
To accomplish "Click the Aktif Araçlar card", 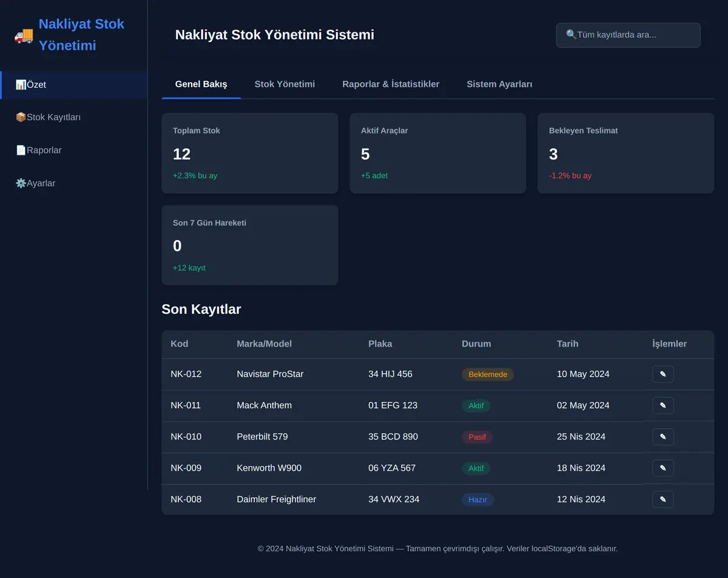I will [x=438, y=153].
